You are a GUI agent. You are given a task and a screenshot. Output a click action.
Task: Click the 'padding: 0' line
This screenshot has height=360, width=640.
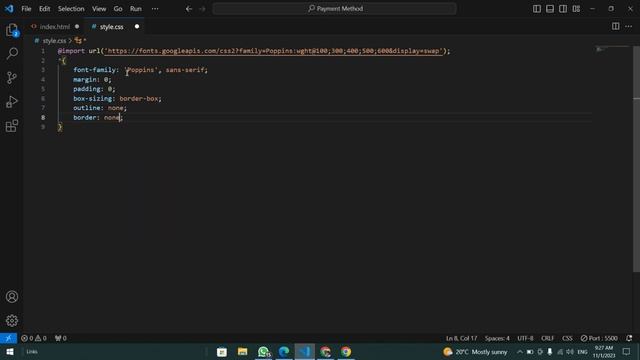tap(94, 89)
